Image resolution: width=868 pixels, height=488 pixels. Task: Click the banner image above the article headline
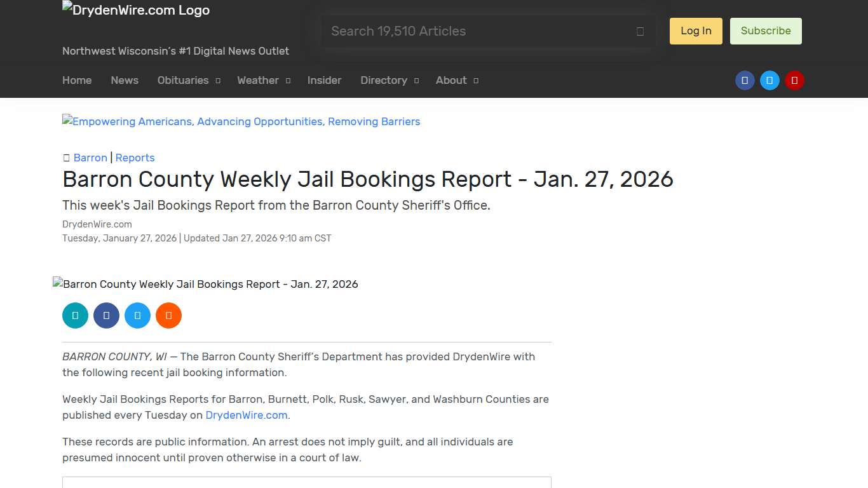(241, 121)
